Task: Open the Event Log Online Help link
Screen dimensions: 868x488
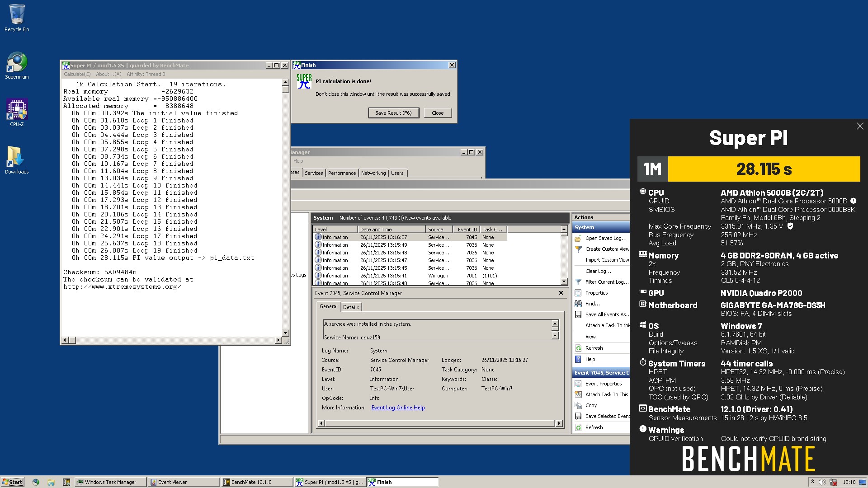Action: (398, 408)
